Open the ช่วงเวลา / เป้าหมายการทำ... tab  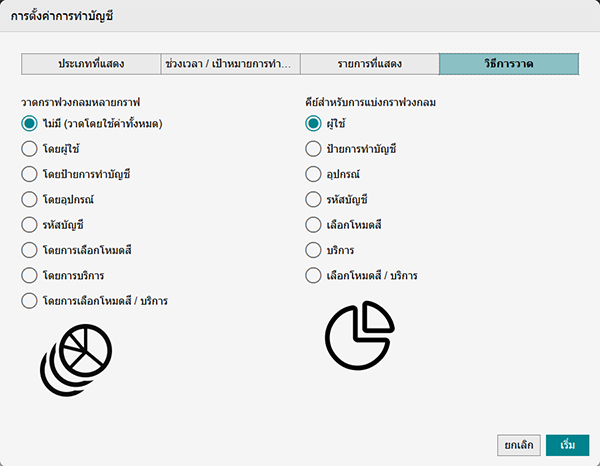coord(229,64)
